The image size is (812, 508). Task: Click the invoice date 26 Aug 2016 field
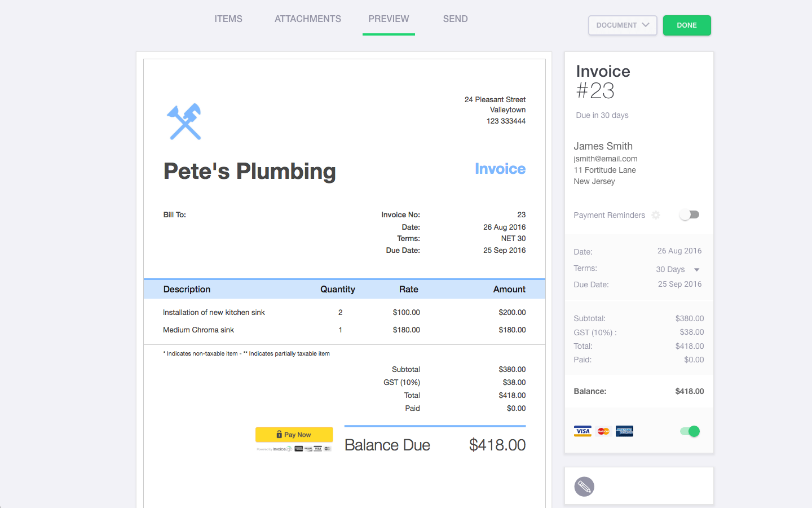coord(679,251)
